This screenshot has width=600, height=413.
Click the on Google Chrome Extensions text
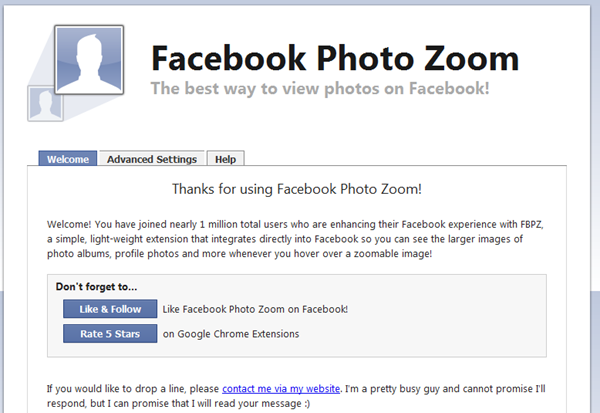(231, 334)
